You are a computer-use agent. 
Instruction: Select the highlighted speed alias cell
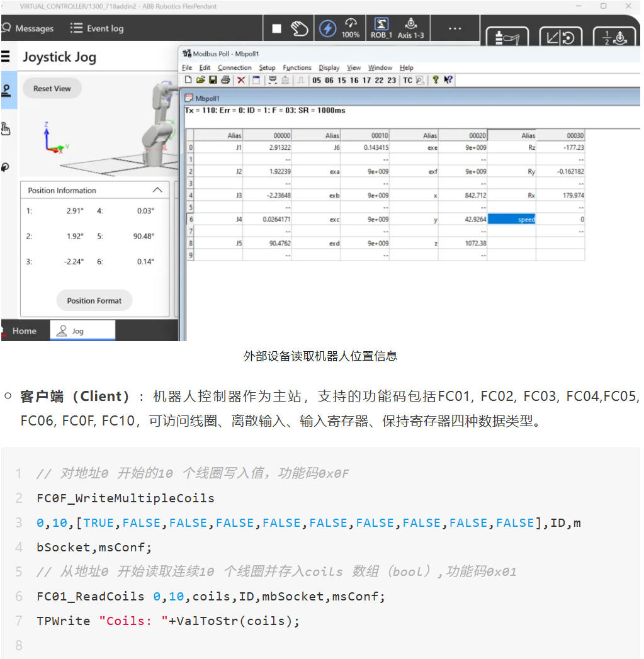(x=511, y=220)
